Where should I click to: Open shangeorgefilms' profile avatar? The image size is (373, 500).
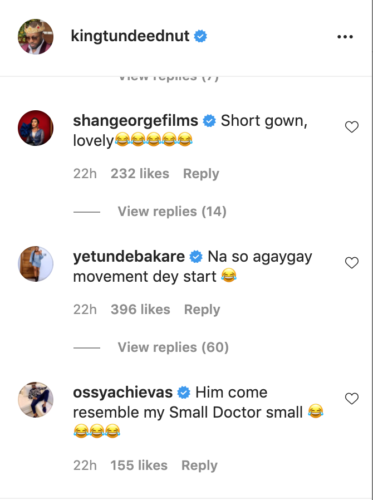pos(35,128)
